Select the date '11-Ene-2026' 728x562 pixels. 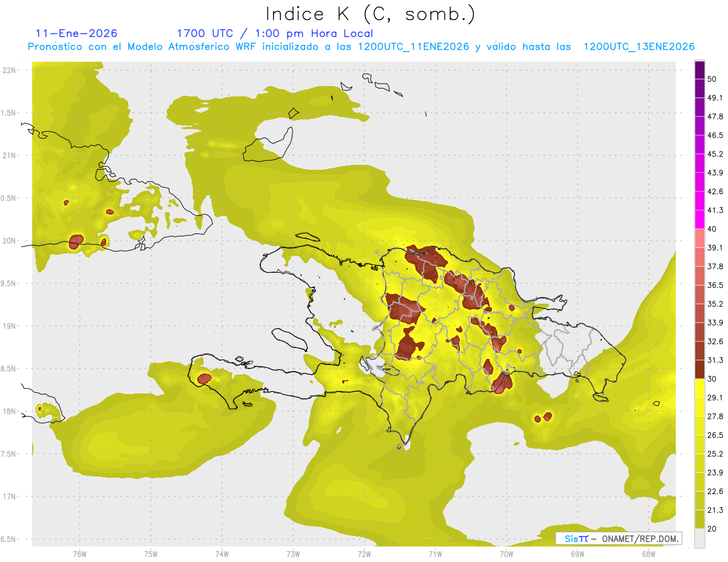76,33
